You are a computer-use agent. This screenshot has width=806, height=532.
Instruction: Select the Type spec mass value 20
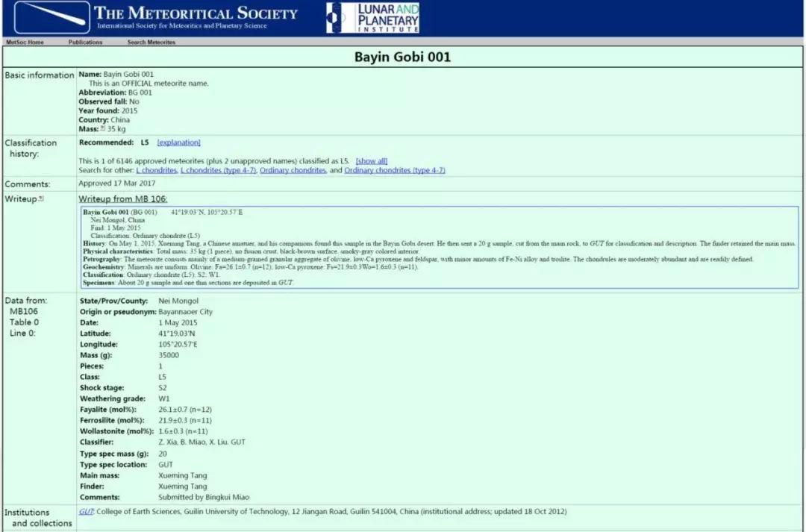[x=163, y=454]
